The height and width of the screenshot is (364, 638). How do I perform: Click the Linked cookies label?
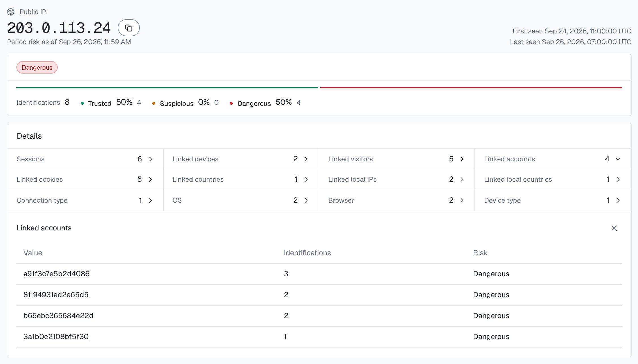[40, 179]
